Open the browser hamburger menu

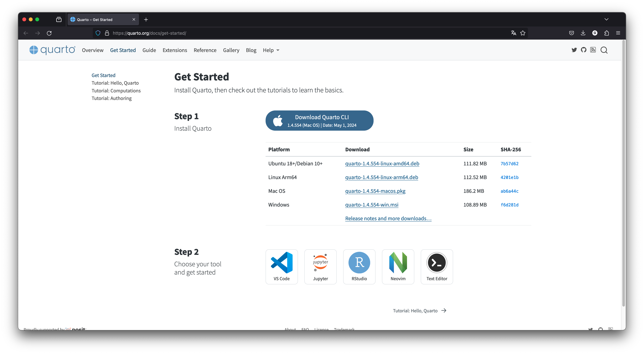pos(618,33)
